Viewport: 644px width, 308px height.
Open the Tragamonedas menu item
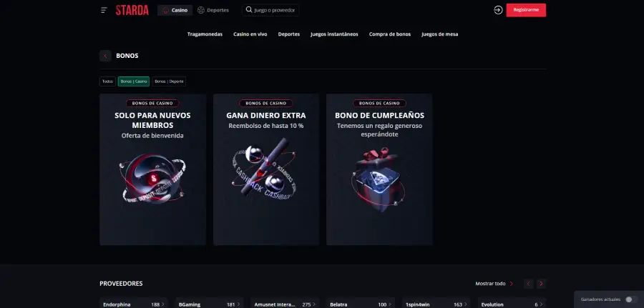[x=205, y=34]
